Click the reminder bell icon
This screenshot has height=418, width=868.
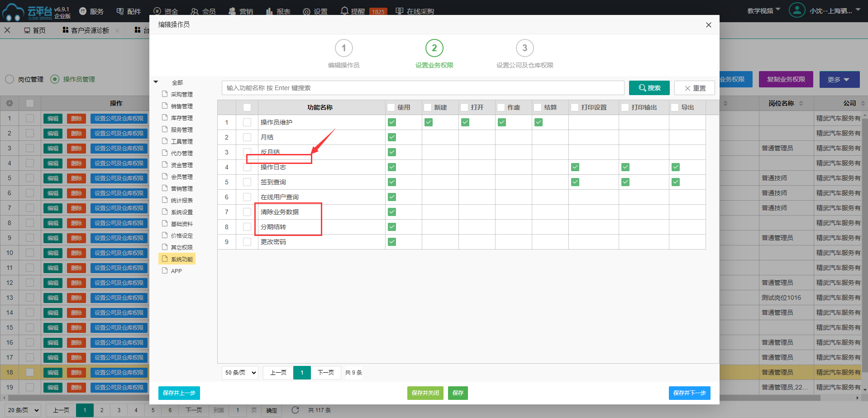coord(344,11)
